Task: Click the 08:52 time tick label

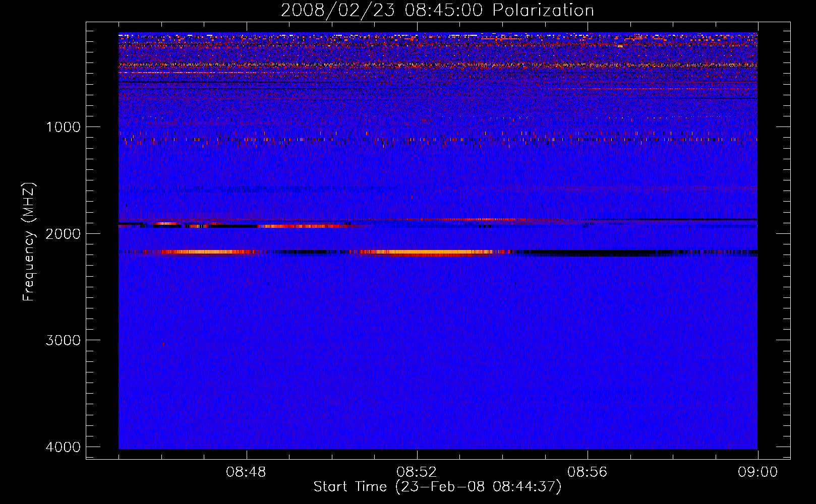Action: [417, 472]
